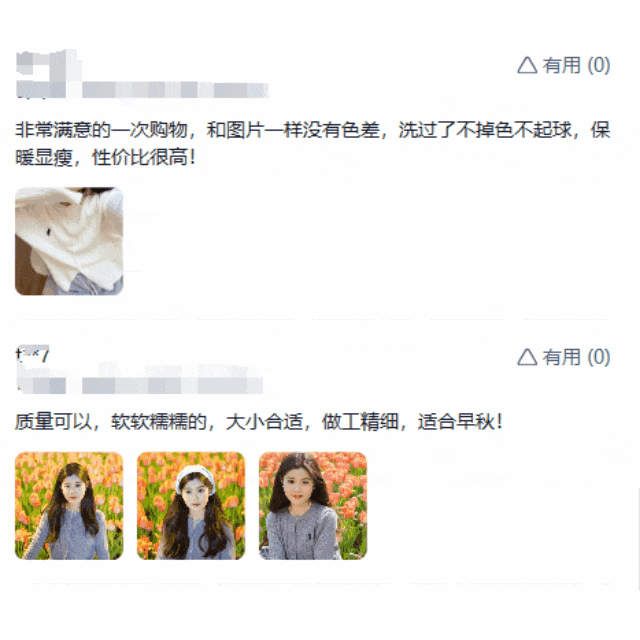
Task: Click the 有用 label beside the first review
Action: point(561,65)
